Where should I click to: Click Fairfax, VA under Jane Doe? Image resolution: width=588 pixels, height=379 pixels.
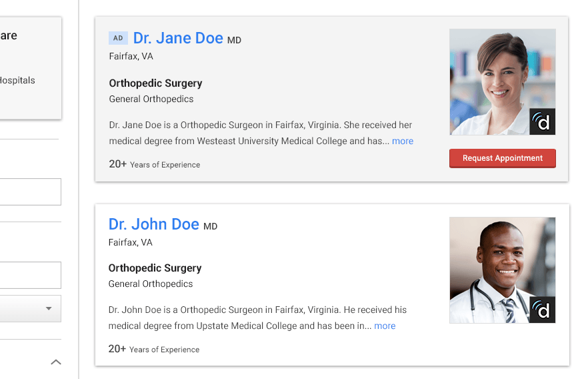click(x=131, y=56)
